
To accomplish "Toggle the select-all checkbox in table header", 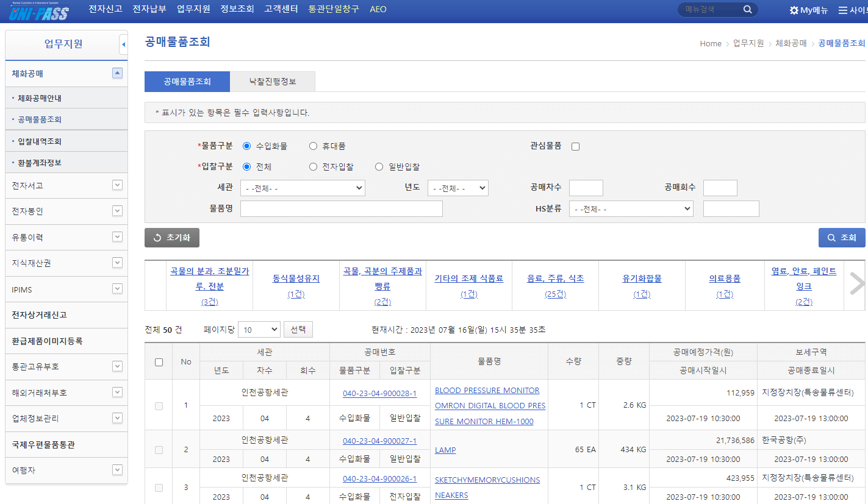I will [159, 362].
